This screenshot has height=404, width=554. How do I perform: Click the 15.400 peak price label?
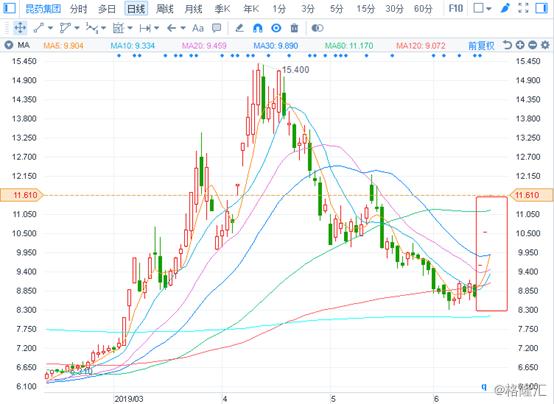[x=295, y=70]
